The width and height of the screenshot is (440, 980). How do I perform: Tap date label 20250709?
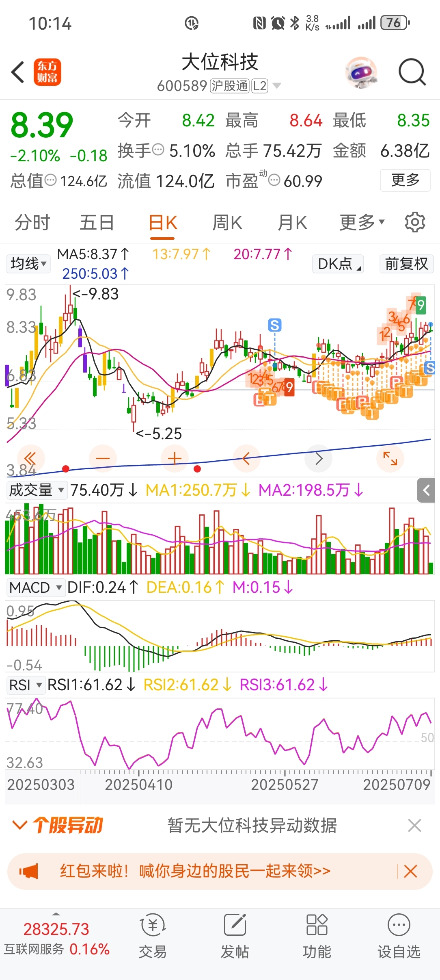[397, 785]
